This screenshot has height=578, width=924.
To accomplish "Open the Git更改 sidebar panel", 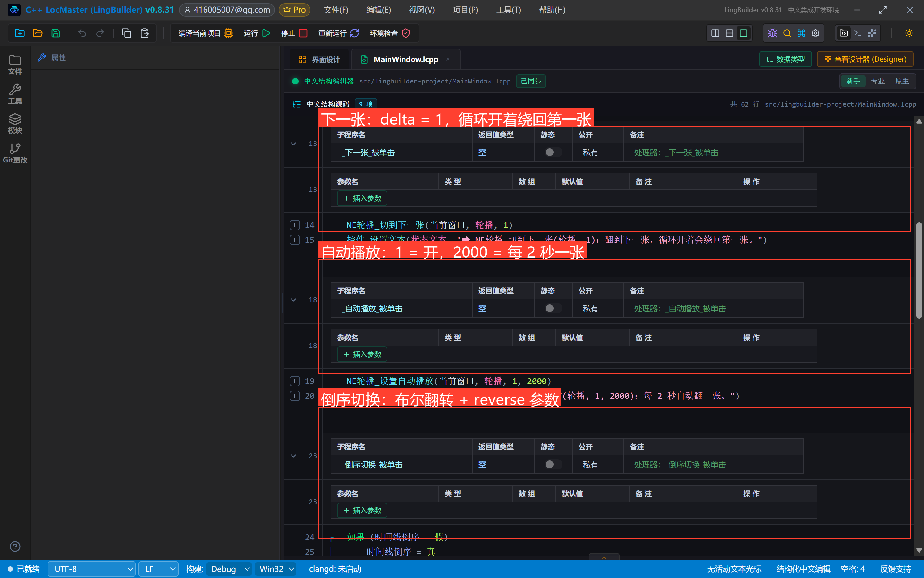I will tap(15, 153).
